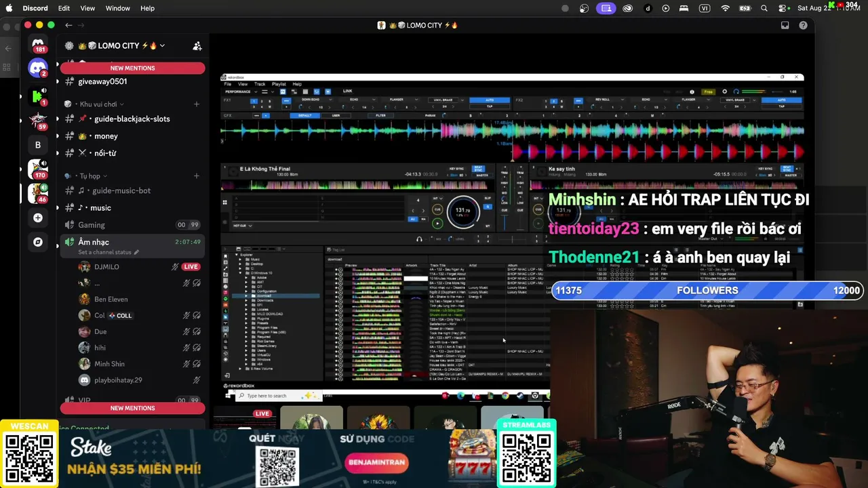Open macOS Spotlight search icon
868x488 pixels.
pos(764,8)
